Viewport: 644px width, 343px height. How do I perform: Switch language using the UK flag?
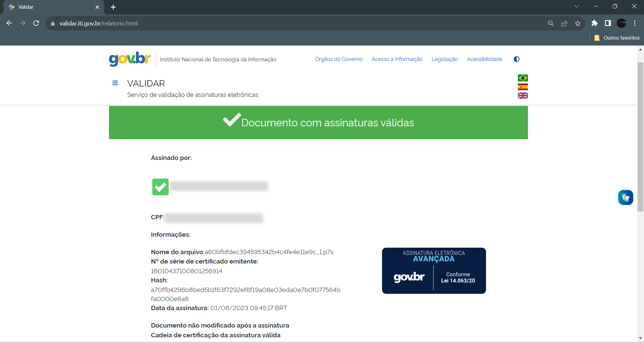[523, 96]
